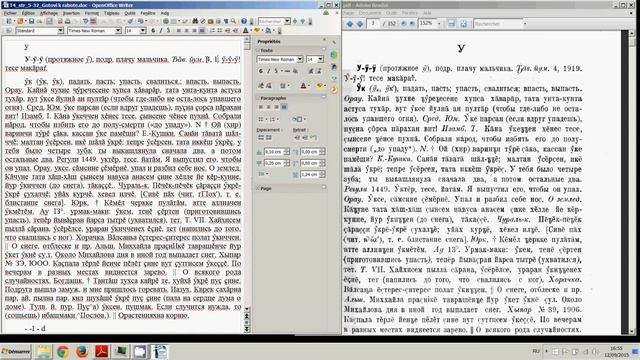640x360 pixels.
Task: Open the Tableau menu in Writer
Action: click(x=111, y=13)
